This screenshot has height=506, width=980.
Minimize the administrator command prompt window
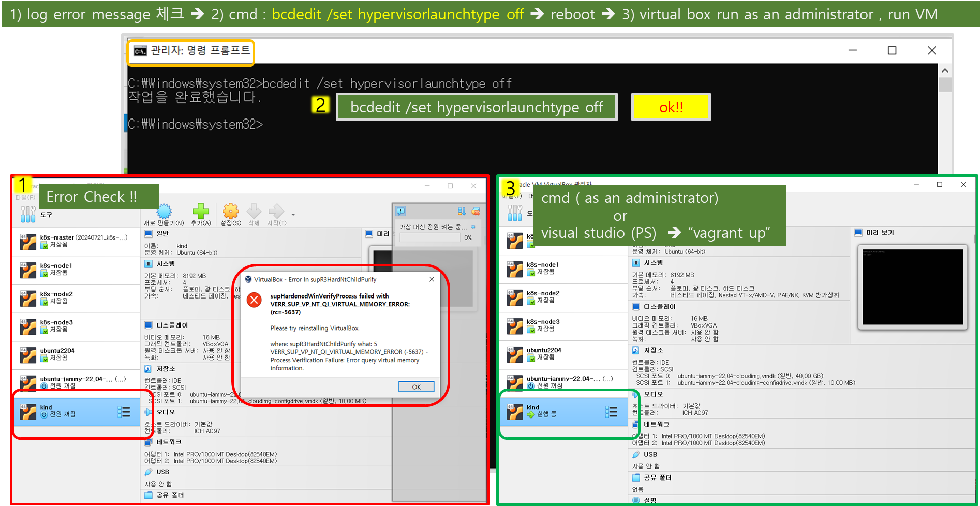pos(853,50)
